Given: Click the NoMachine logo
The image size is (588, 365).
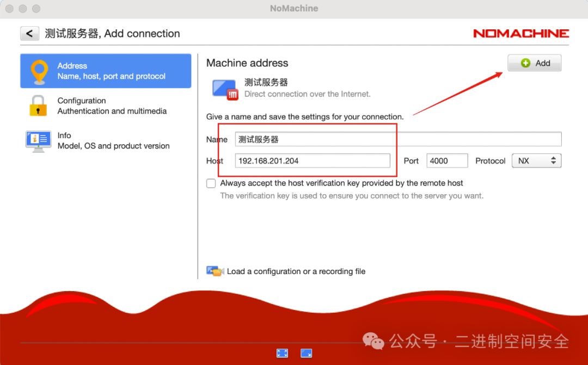Looking at the screenshot, I should [x=520, y=34].
